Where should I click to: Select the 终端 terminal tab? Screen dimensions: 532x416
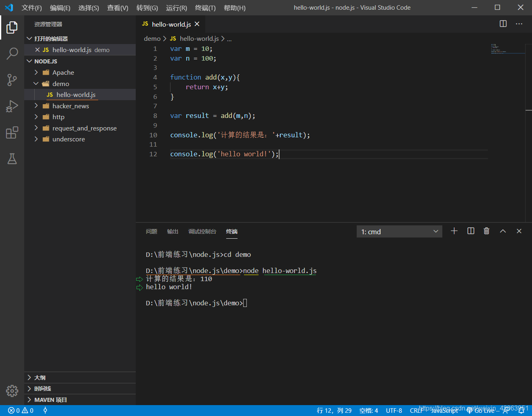(232, 231)
